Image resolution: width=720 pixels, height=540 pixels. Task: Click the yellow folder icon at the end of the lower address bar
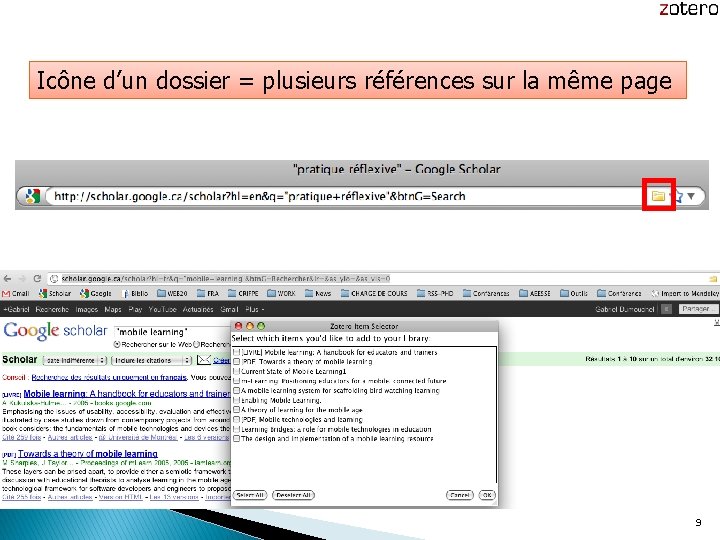coord(713,279)
